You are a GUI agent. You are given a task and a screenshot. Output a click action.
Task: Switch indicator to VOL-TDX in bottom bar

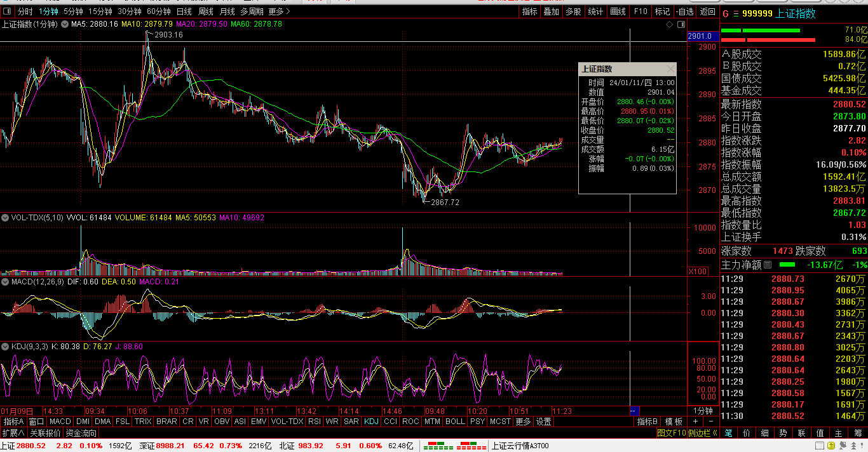point(287,422)
